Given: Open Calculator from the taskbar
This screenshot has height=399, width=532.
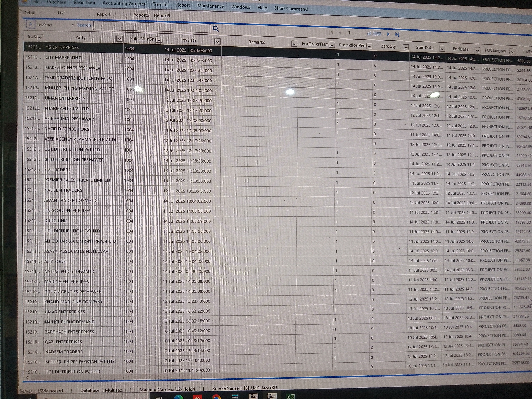Looking at the screenshot, I should (x=235, y=396).
